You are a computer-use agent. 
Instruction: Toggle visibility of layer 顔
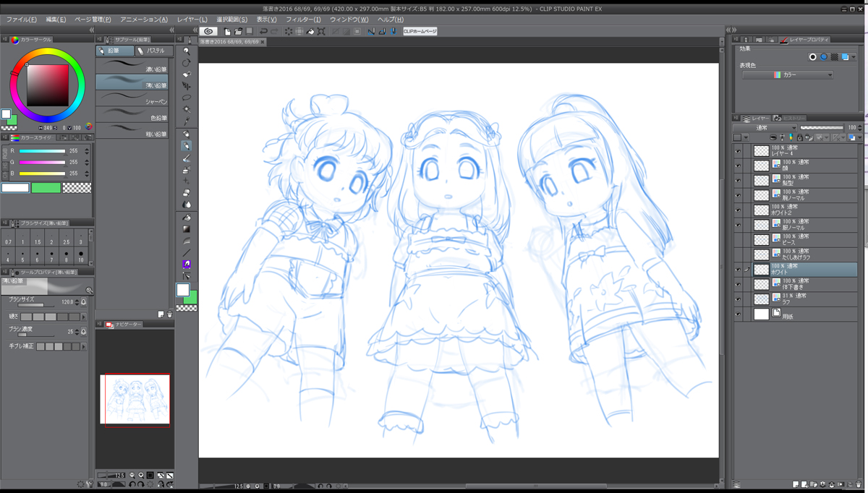pyautogui.click(x=738, y=166)
